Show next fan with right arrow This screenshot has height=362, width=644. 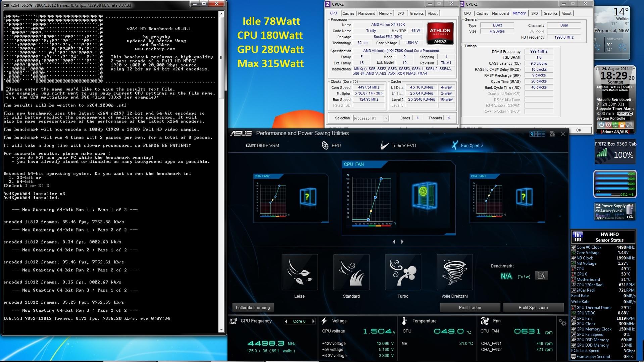coord(402,242)
